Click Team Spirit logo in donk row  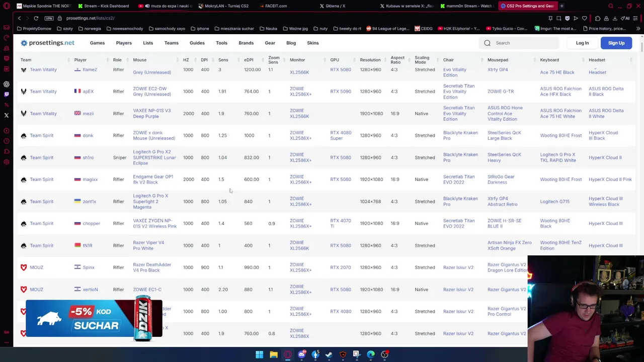[23, 135]
